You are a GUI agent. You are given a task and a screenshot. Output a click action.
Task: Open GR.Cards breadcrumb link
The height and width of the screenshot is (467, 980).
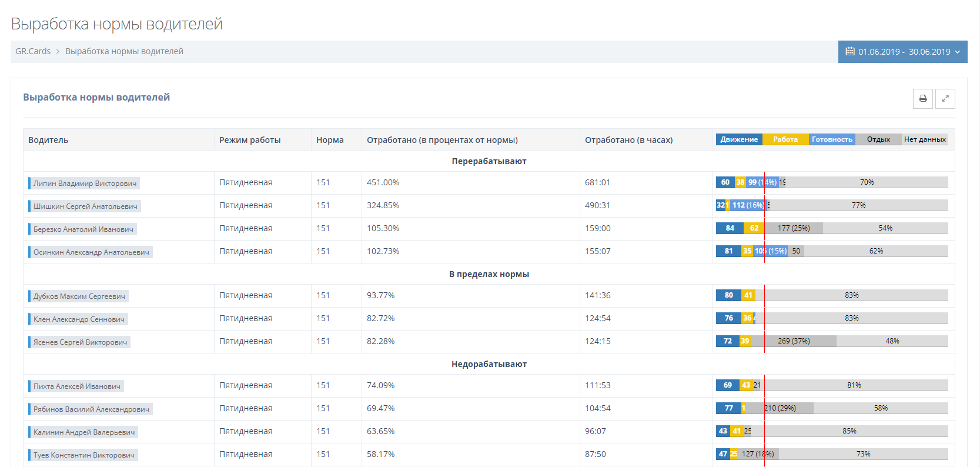(33, 51)
